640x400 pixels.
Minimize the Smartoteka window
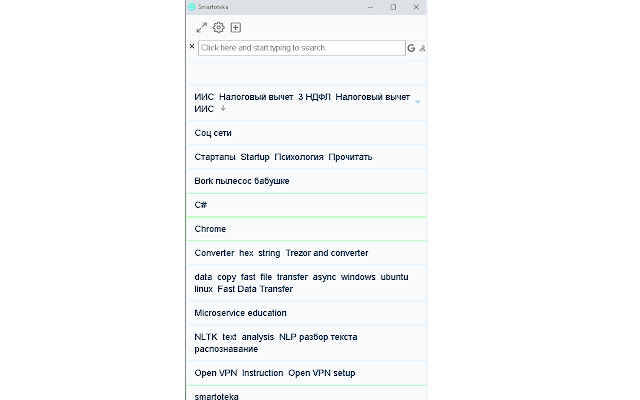click(370, 7)
